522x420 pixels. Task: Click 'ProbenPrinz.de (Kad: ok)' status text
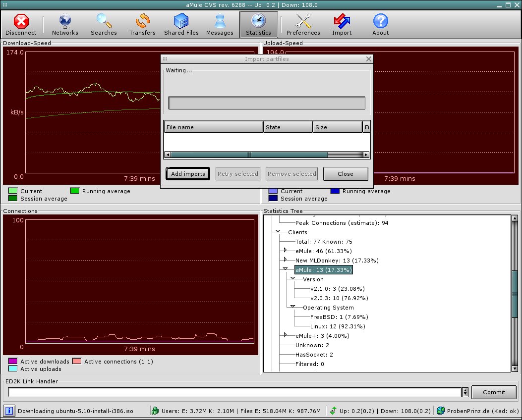pyautogui.click(x=482, y=411)
